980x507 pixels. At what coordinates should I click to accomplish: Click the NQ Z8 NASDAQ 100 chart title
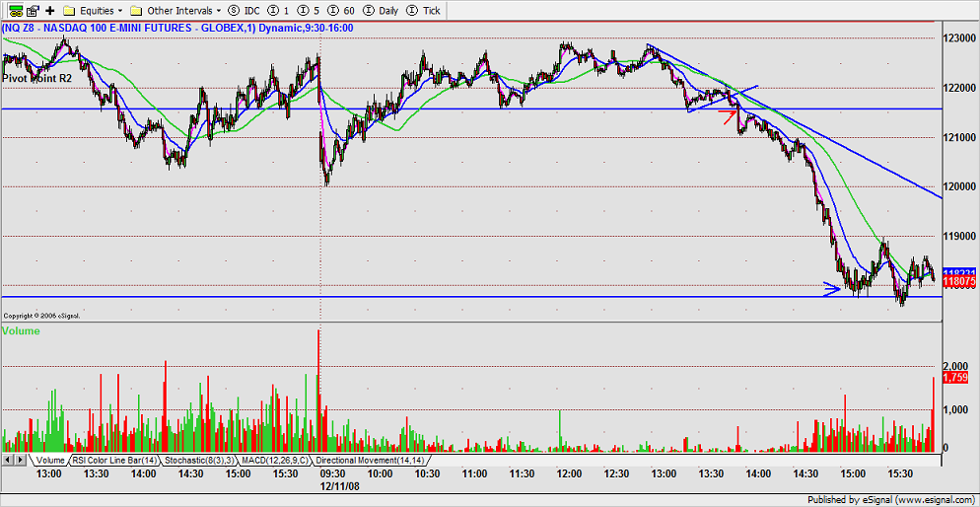tap(178, 28)
